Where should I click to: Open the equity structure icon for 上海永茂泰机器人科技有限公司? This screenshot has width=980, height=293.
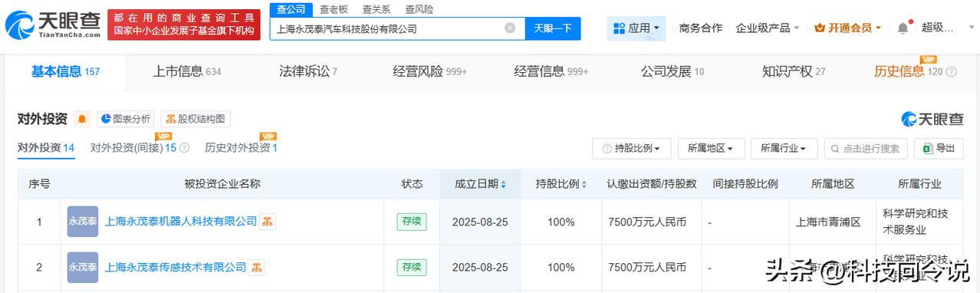coord(268,222)
